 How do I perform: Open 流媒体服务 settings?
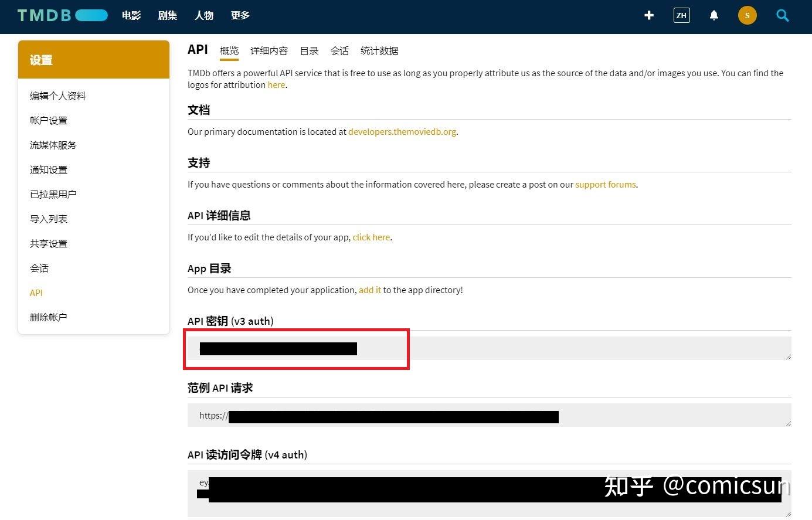[53, 145]
